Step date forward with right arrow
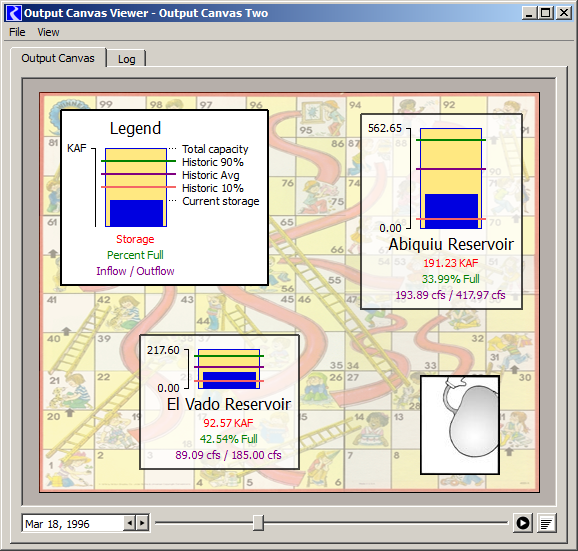Screen dimensions: 578x551 (x=142, y=523)
